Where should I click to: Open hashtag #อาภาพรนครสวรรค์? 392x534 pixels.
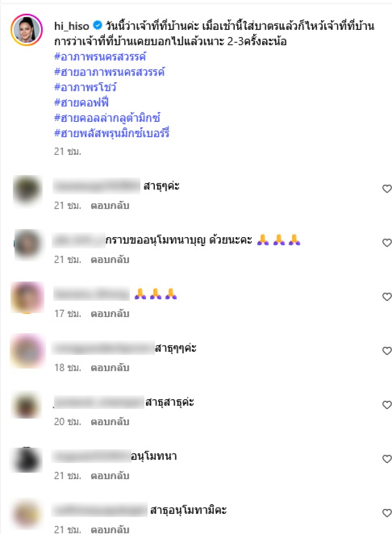100,56
